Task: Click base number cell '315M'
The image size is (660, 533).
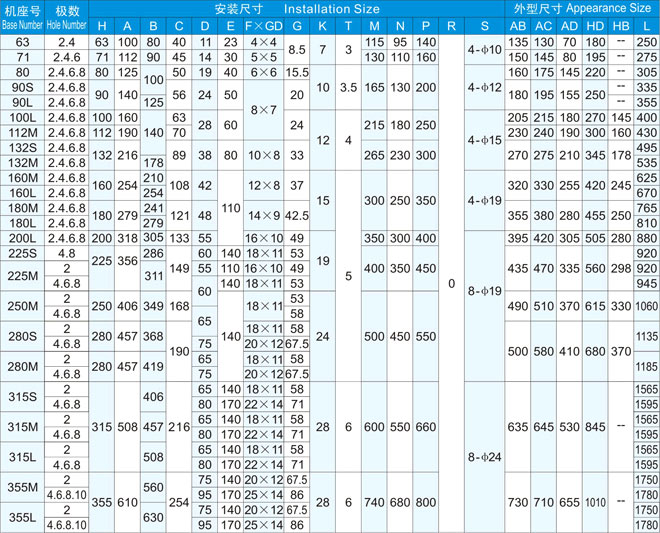Action: [x=22, y=427]
